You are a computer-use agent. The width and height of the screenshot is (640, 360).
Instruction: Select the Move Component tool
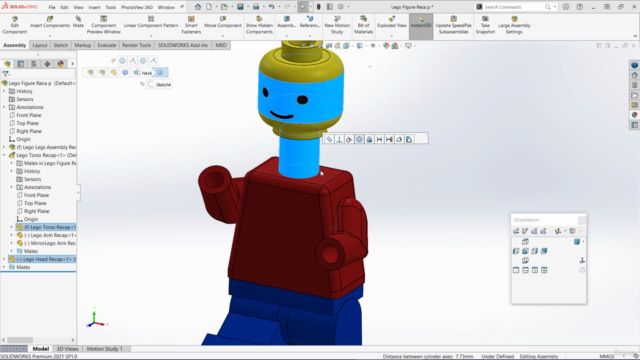(x=222, y=22)
